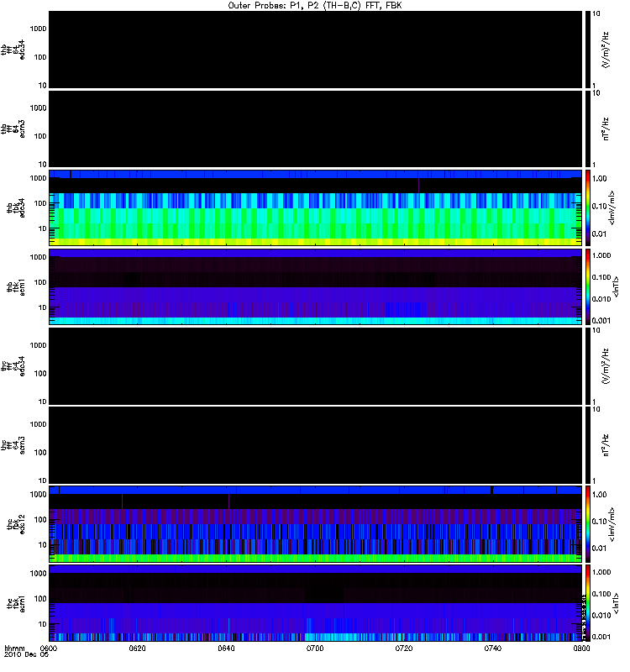Click the 'thb fff 64 scm3' panel label

pos(13,129)
